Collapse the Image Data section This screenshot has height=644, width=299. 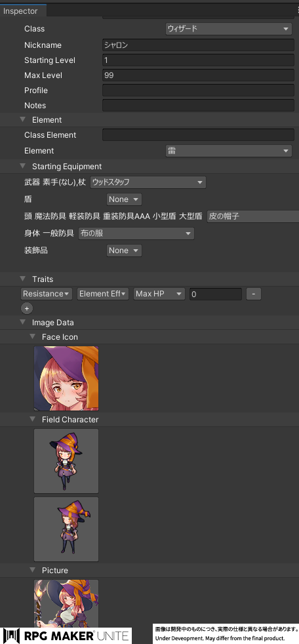22,323
